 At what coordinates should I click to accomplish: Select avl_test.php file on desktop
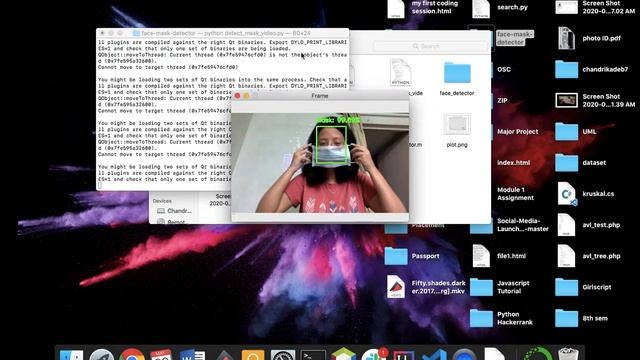click(567, 225)
